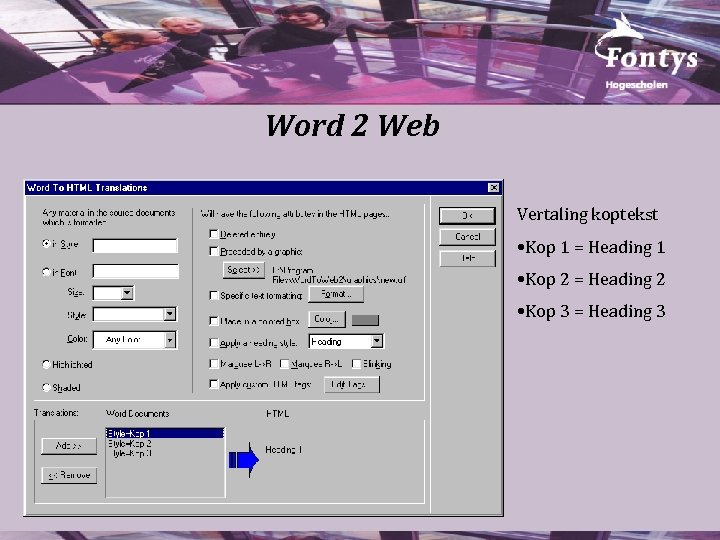This screenshot has width=720, height=540.
Task: Select the 'in Style' radio button
Action: tap(46, 244)
